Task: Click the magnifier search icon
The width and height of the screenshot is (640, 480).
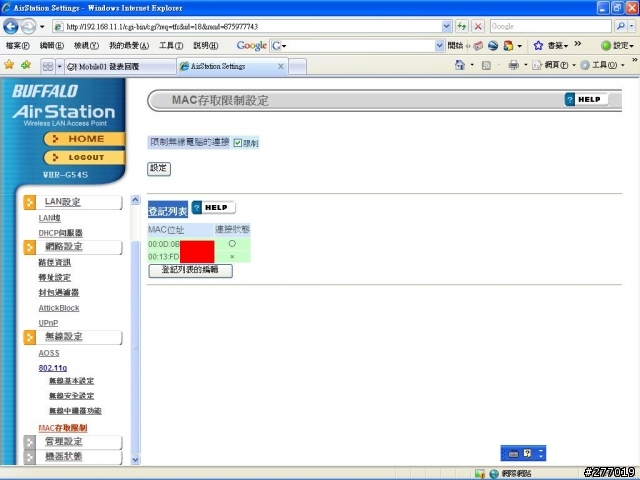Action: tap(620, 27)
